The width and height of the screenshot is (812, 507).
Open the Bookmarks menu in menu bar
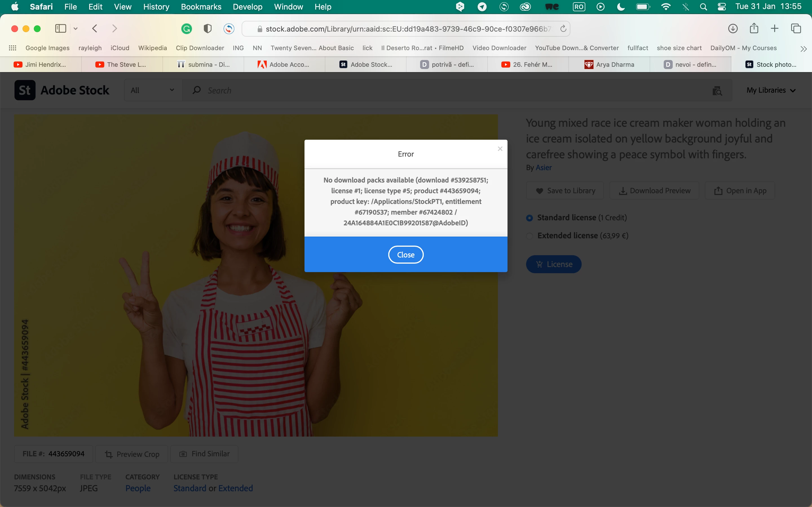tap(201, 7)
